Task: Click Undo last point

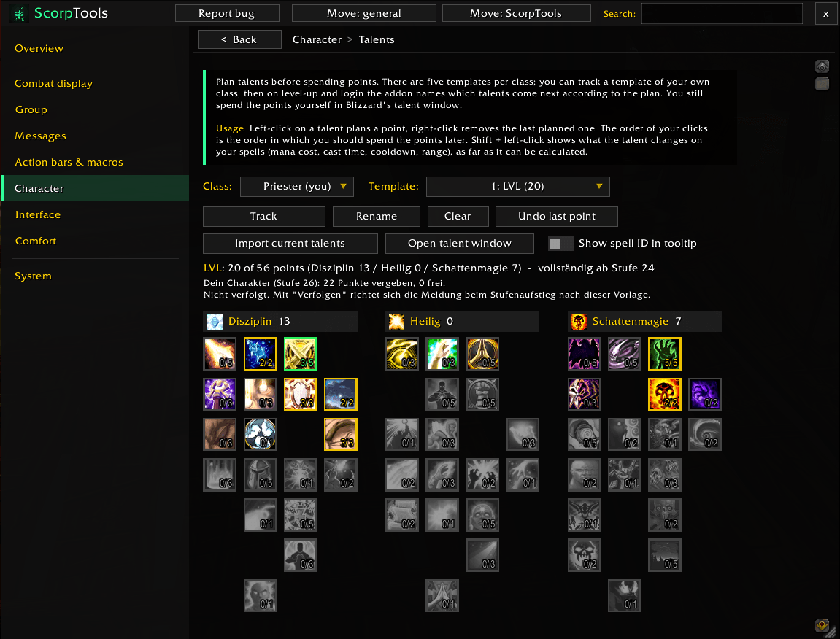Action: [557, 217]
